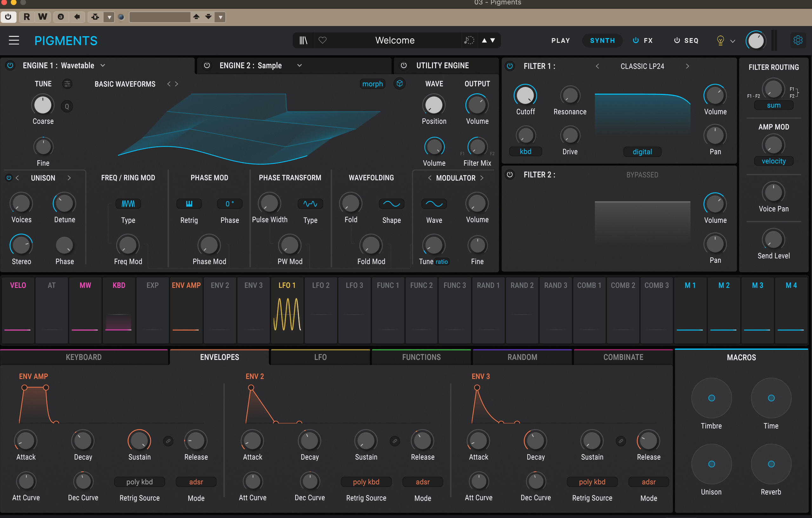
Task: Click the lightbulb tips icon
Action: point(720,41)
